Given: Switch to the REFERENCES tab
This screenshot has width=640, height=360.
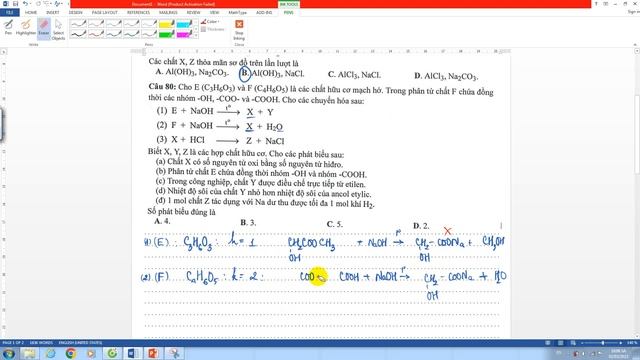Looking at the screenshot, I should point(138,13).
